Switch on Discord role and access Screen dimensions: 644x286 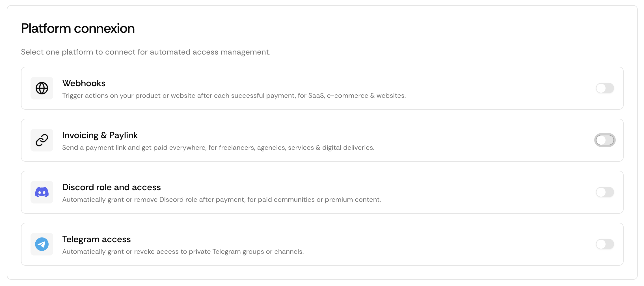point(605,192)
